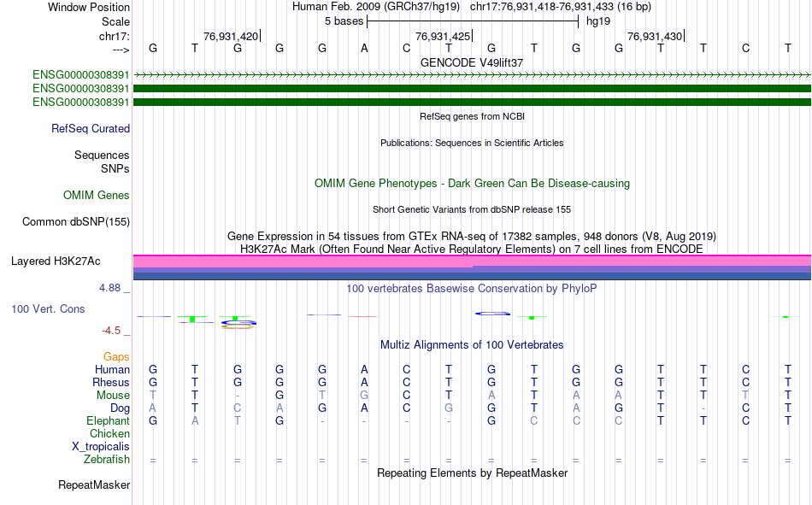Click the gap dash in the Mouse alignment row
The width and height of the screenshot is (812, 505).
[x=237, y=396]
